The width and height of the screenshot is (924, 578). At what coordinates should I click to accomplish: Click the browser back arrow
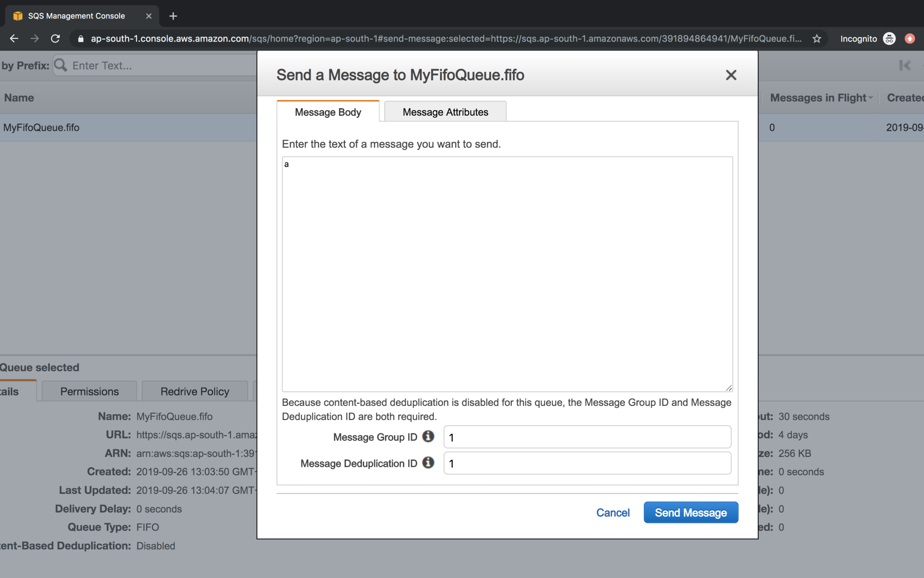pos(14,39)
